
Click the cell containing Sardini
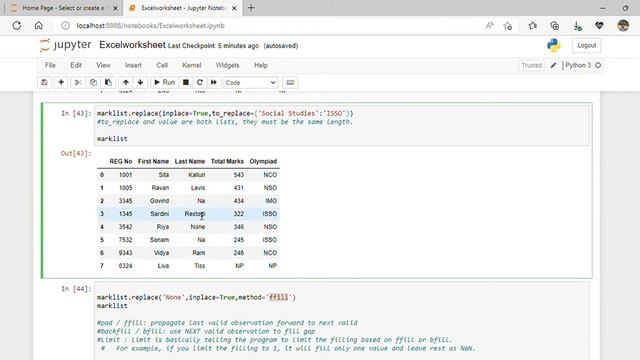click(x=160, y=214)
